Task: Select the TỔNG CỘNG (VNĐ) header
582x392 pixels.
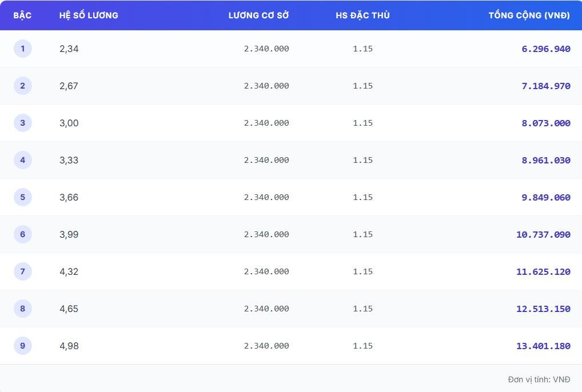Action: click(x=529, y=15)
